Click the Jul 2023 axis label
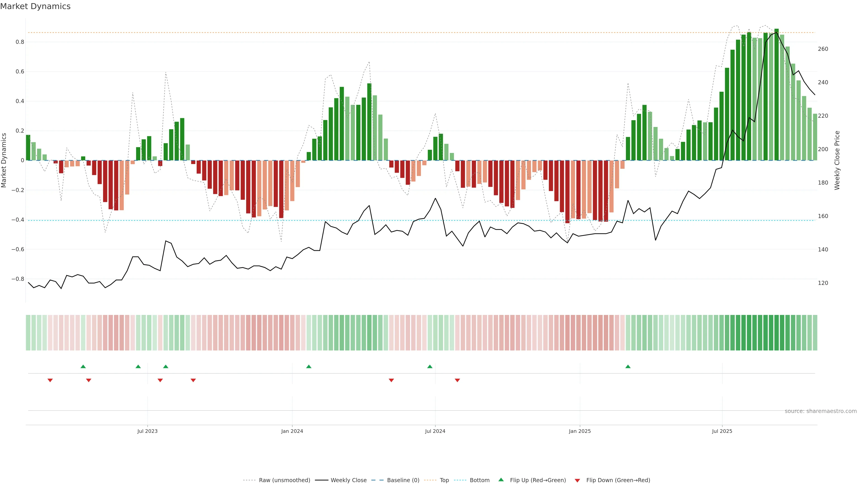The image size is (868, 488). click(147, 431)
